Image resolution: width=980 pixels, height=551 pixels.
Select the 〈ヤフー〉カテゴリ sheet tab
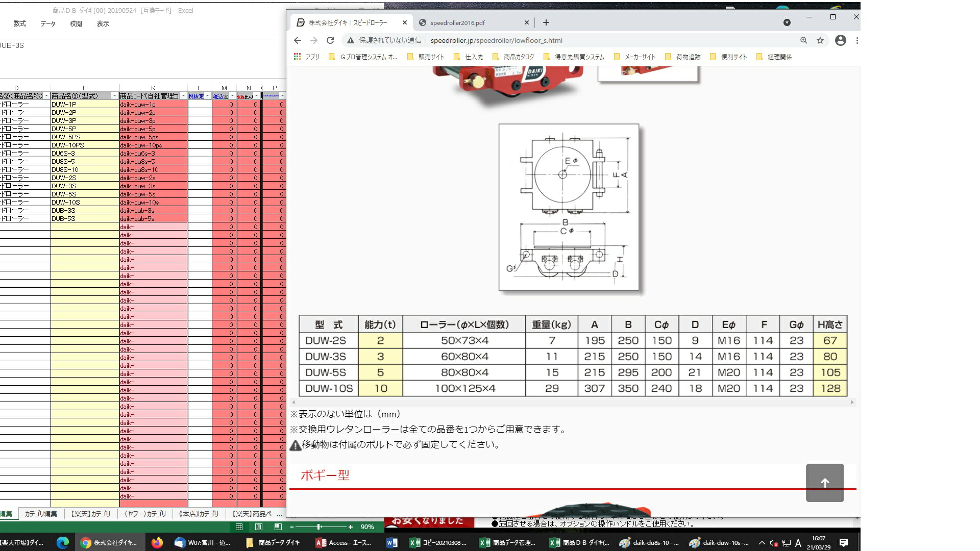(145, 514)
